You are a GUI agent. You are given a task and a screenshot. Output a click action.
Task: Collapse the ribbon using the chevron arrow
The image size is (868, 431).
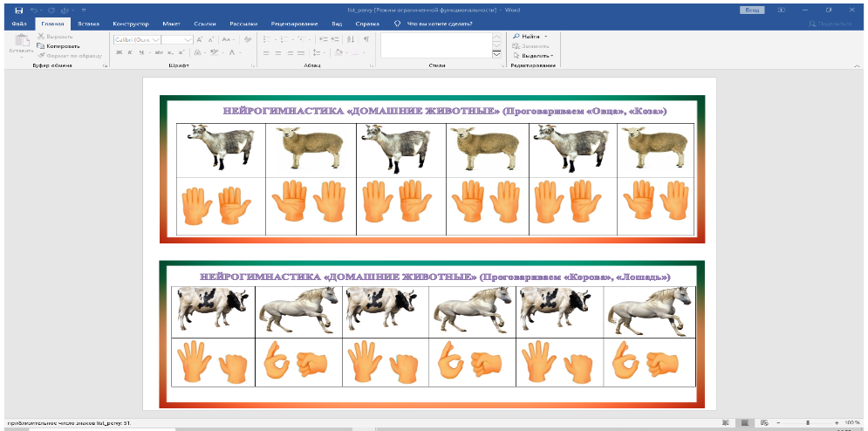click(x=858, y=66)
